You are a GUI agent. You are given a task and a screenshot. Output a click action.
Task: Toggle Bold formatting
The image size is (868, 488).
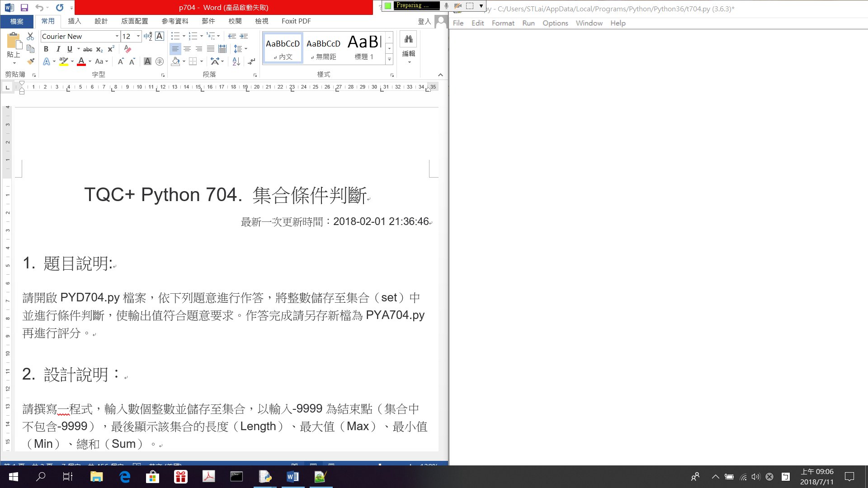click(46, 49)
